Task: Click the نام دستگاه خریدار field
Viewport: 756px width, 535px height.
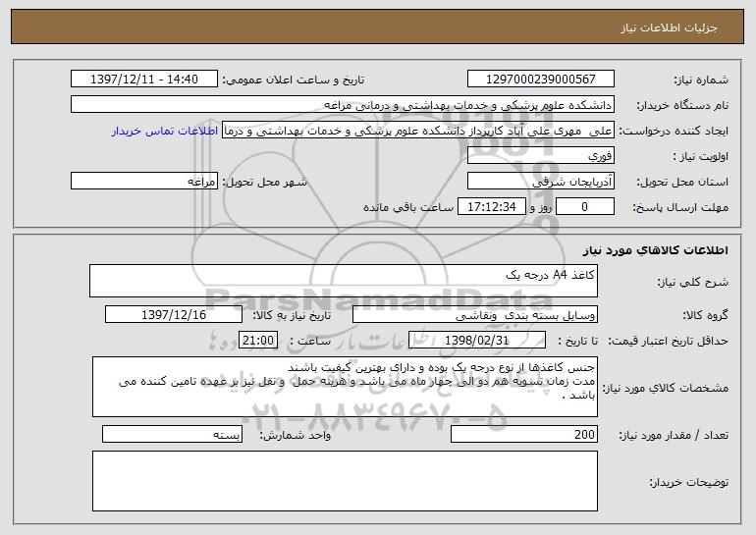Action: [343, 104]
